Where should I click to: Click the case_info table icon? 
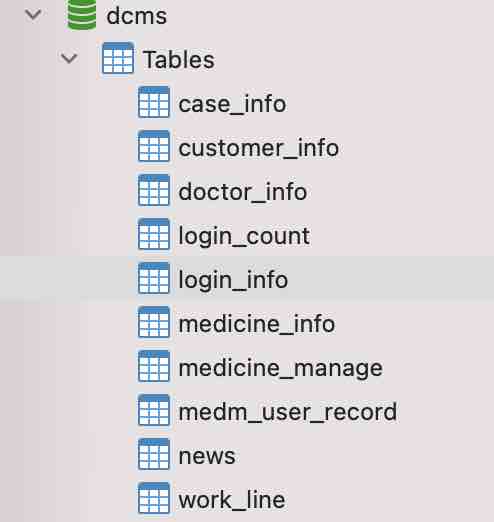click(154, 102)
